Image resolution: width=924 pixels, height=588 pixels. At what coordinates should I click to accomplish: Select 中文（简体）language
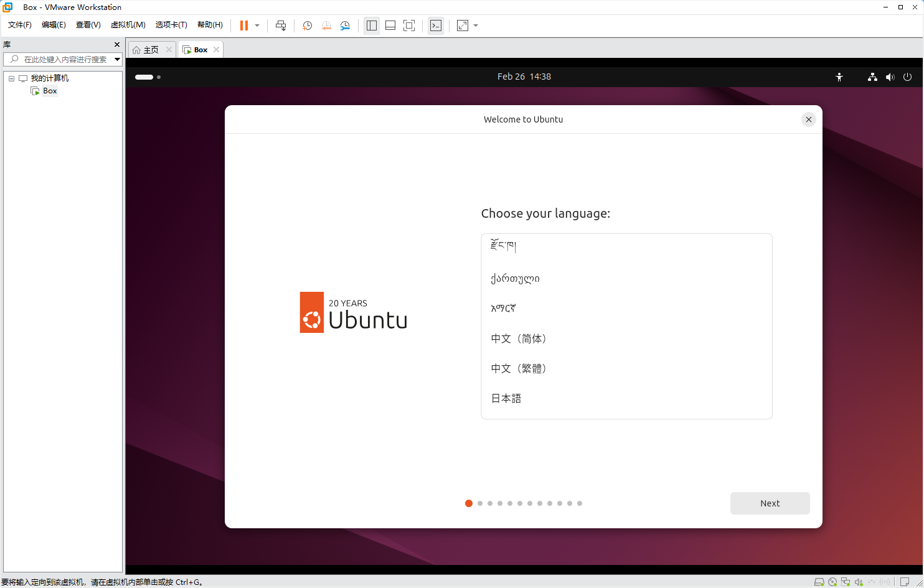tap(626, 338)
